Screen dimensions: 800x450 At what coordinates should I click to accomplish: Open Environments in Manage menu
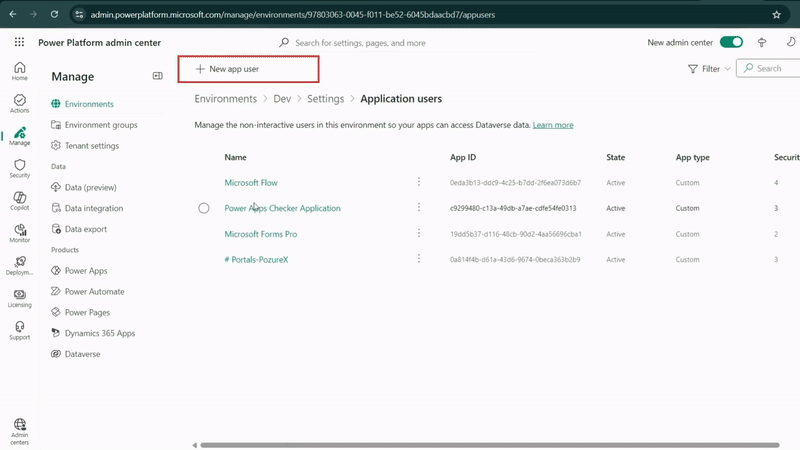click(89, 104)
